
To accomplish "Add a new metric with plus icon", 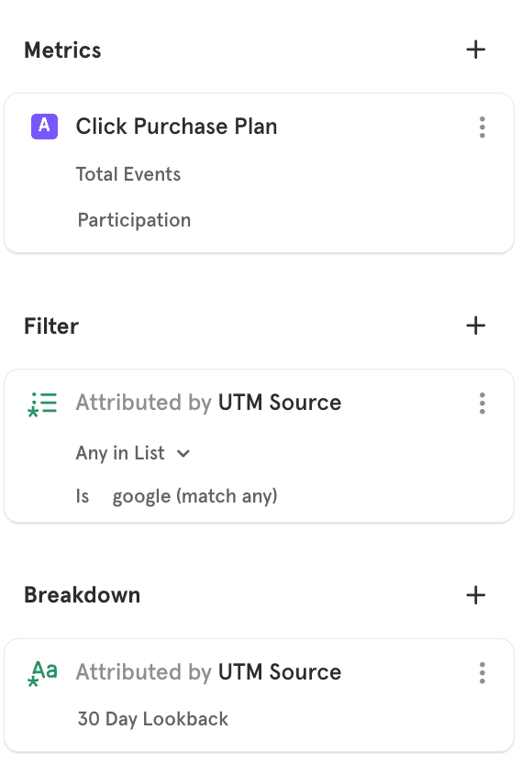I will pos(475,50).
